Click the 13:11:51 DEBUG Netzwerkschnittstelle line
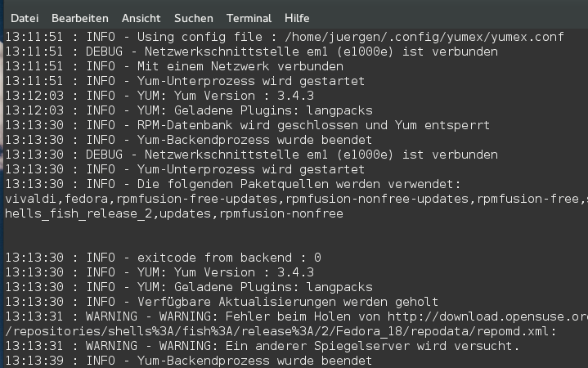The image size is (588, 368). click(251, 52)
